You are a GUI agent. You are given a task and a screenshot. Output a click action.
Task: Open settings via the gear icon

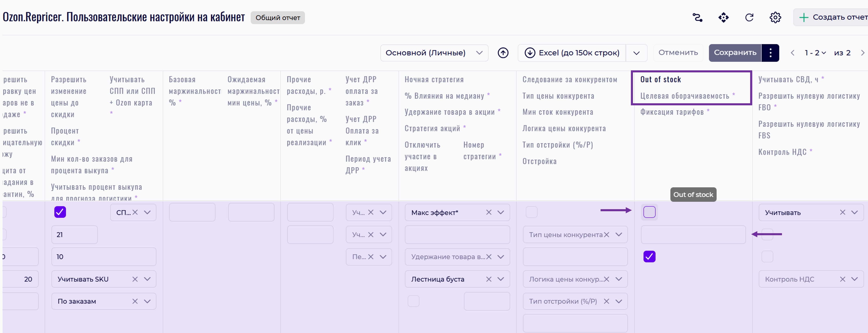point(775,17)
